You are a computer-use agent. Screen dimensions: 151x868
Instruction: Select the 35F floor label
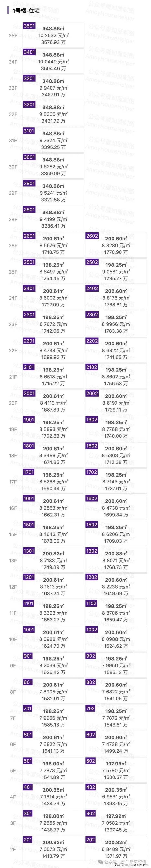(13, 35)
